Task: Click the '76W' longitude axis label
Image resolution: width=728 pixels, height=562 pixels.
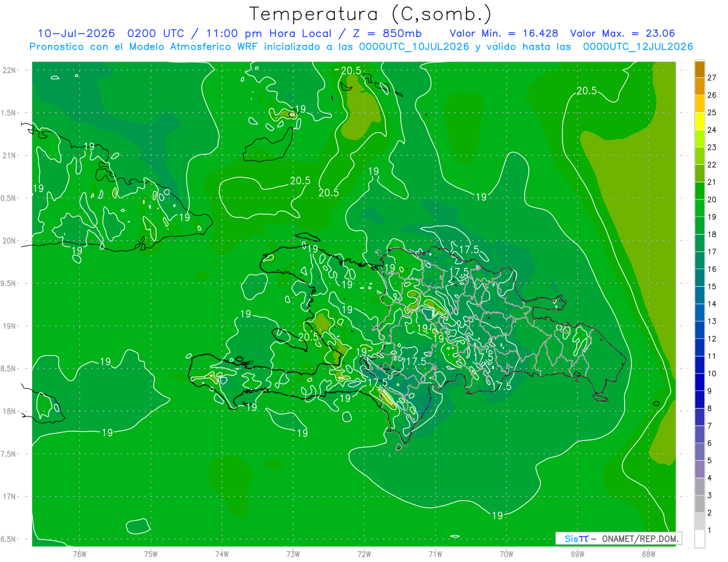Action: point(80,554)
